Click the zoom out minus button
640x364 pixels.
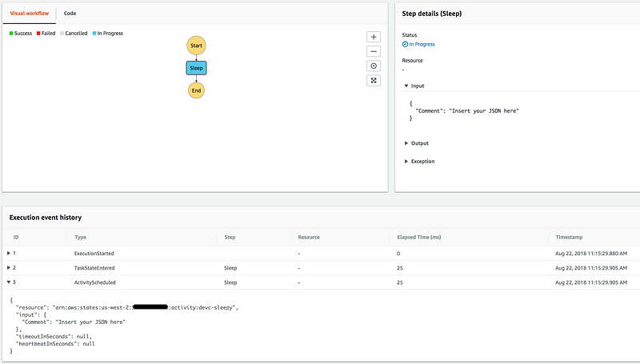tap(373, 51)
